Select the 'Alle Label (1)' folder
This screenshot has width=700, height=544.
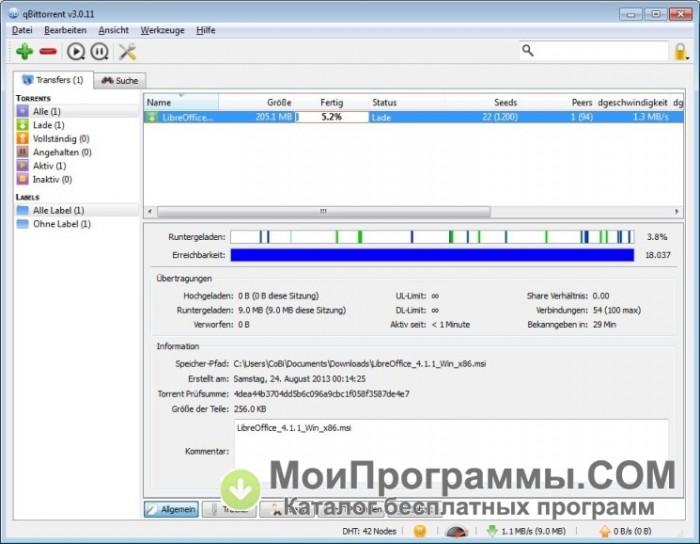[58, 210]
